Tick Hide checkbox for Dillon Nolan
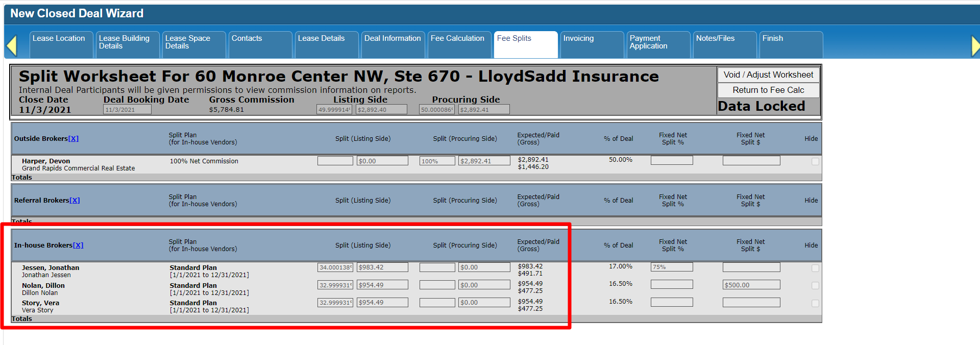 [x=815, y=286]
